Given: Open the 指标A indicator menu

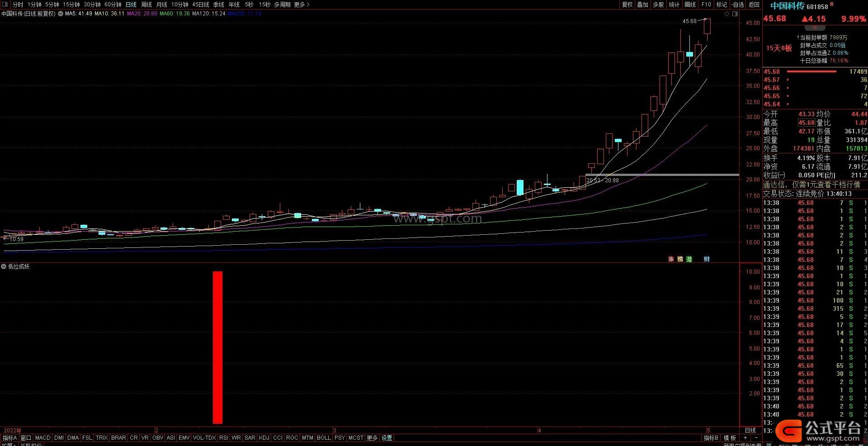Looking at the screenshot, I should (9, 438).
